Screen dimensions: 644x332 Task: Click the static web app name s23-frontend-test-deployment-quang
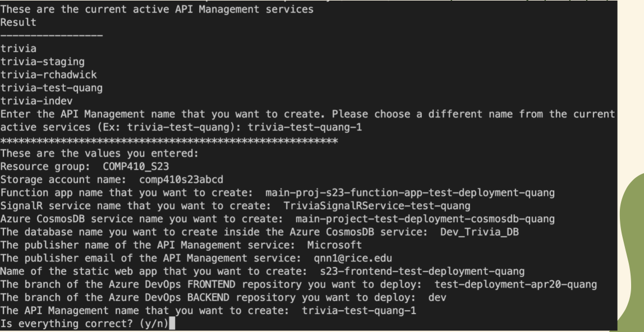click(422, 271)
